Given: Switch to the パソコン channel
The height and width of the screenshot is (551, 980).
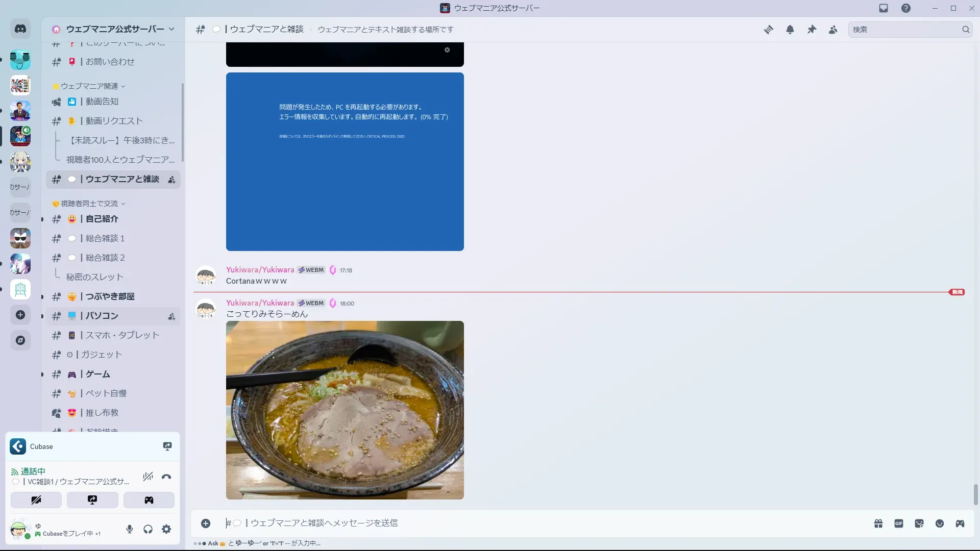Looking at the screenshot, I should click(x=102, y=316).
